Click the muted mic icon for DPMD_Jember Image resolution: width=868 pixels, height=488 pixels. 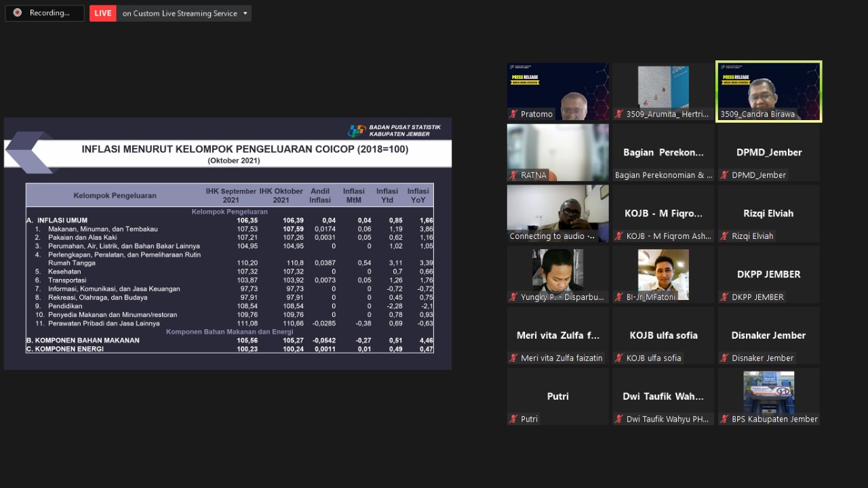point(725,175)
